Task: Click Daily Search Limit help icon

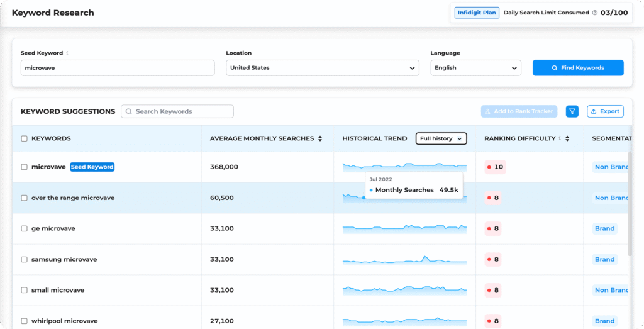Action: pyautogui.click(x=594, y=13)
